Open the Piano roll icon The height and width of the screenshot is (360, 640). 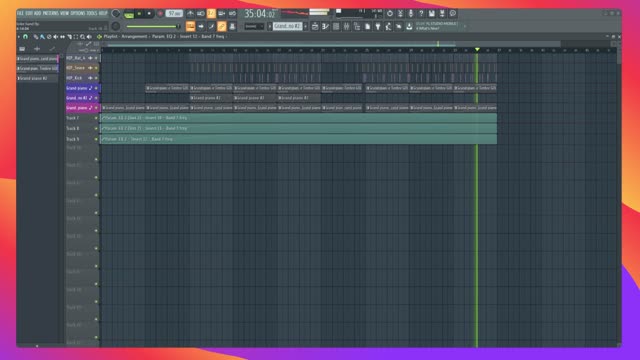pyautogui.click(x=325, y=27)
